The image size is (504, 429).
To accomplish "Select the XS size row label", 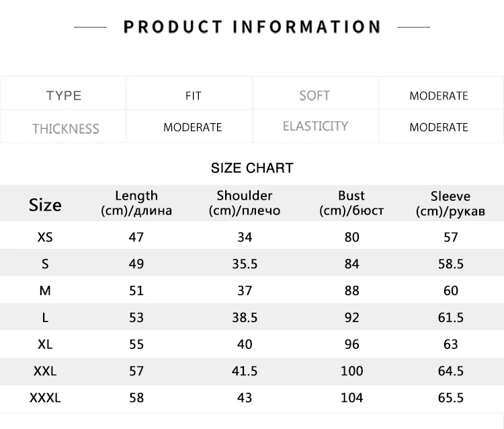I will click(45, 237).
